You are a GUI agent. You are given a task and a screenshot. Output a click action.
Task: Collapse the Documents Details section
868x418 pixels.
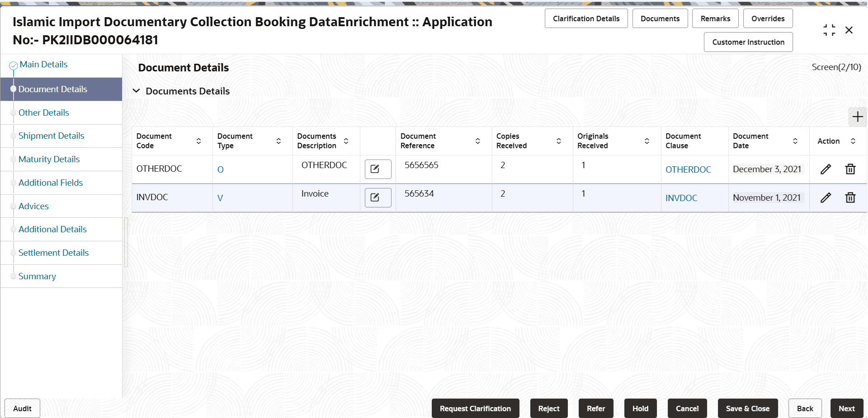[136, 91]
